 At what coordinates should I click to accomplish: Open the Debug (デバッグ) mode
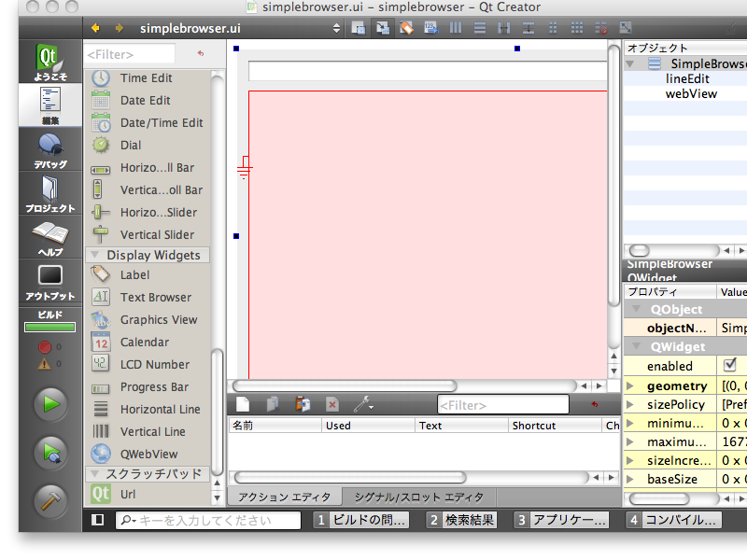[x=49, y=149]
